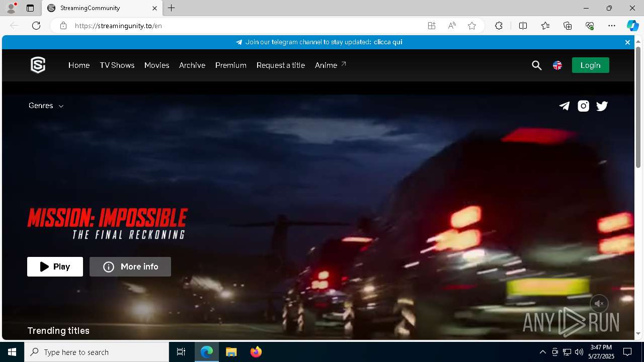
Task: Open the UK flag language selector
Action: point(557,65)
